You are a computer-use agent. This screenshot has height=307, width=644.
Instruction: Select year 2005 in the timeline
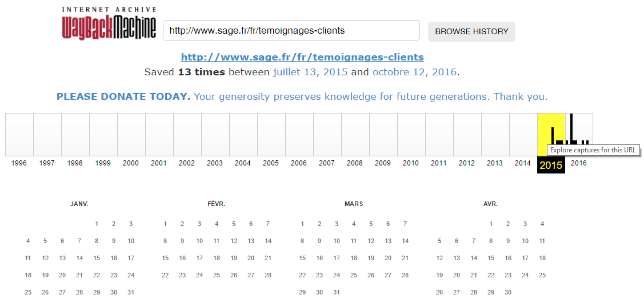pyautogui.click(x=271, y=163)
